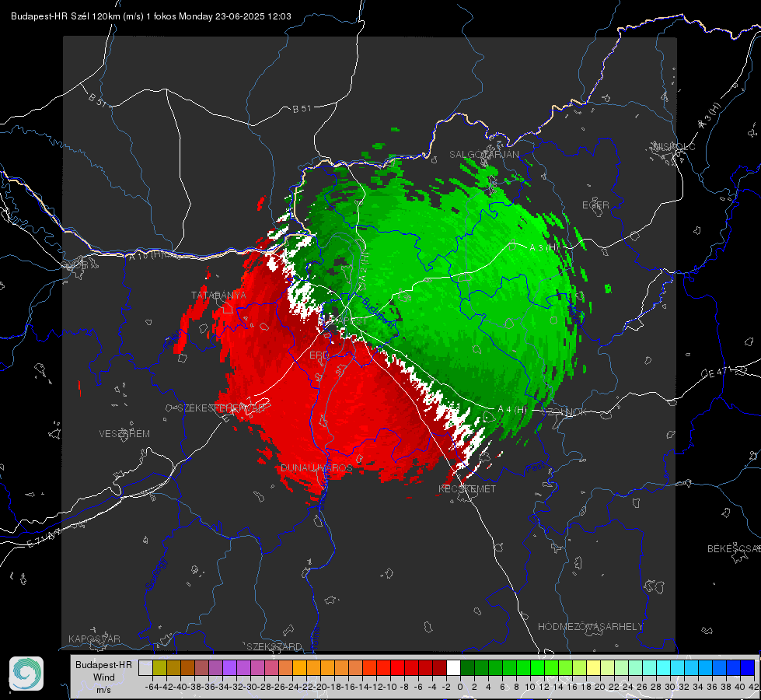
Task: Select the SALGOTARJAN city label
Action: 483,155
